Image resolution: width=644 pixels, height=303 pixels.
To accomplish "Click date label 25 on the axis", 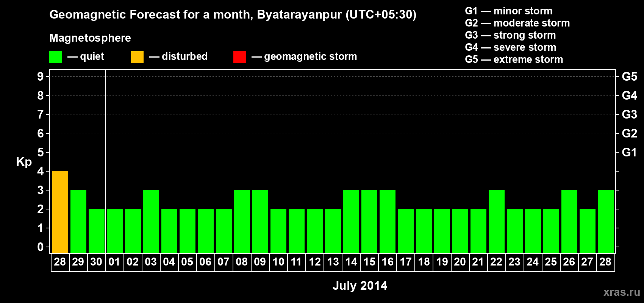I will [x=551, y=262].
